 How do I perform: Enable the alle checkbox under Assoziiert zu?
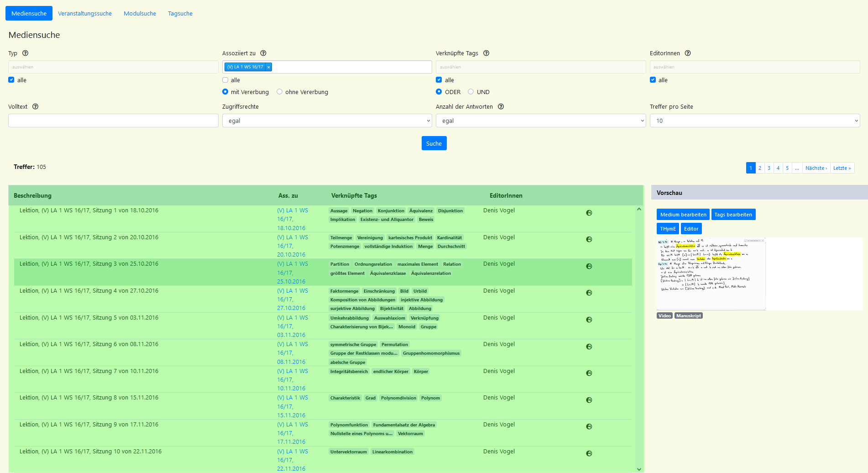[x=225, y=80]
